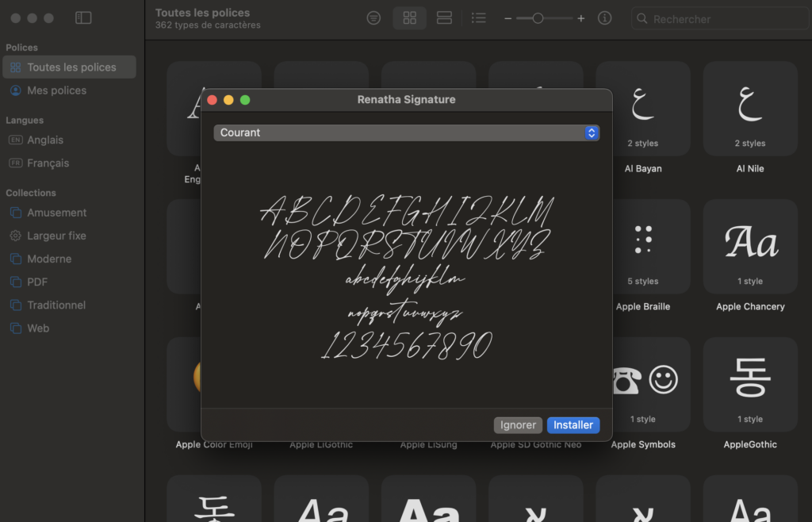The width and height of the screenshot is (812, 522).
Task: Choose the Anglais language filter
Action: pyautogui.click(x=45, y=140)
